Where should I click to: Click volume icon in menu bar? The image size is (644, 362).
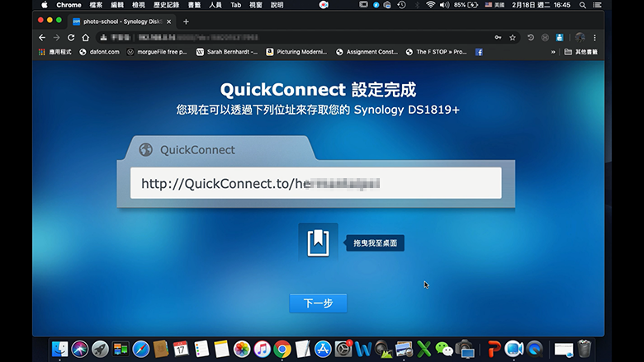[x=444, y=5]
